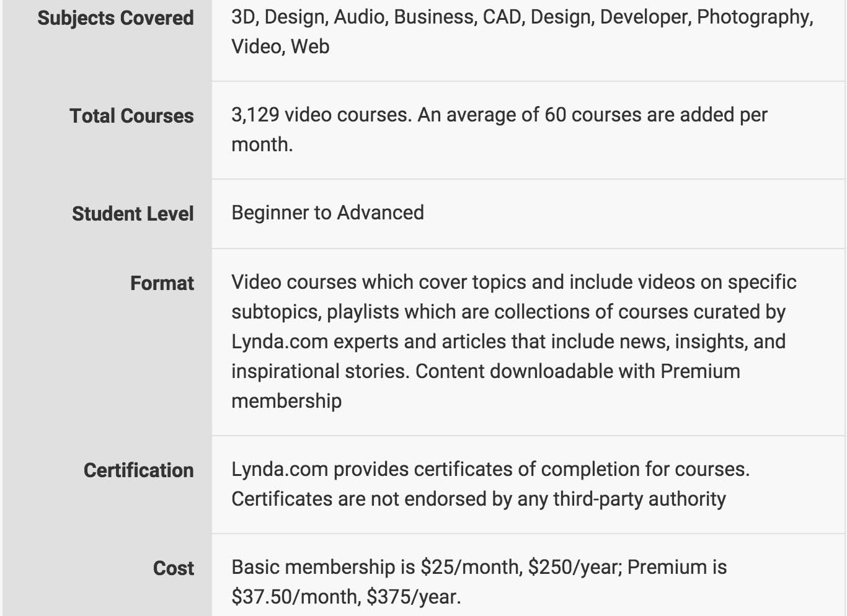Click 'Video, Web' in subjects cell
This screenshot has height=616, width=847.
pos(280,46)
